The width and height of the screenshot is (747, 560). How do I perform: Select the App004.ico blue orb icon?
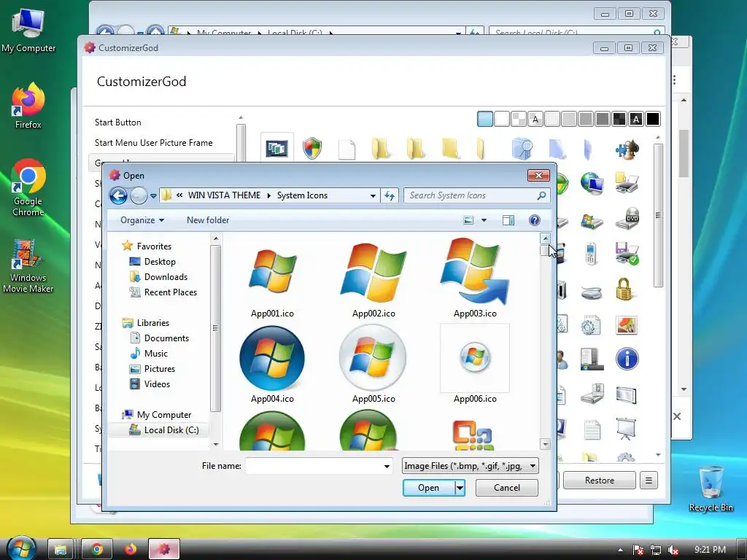[x=273, y=358]
